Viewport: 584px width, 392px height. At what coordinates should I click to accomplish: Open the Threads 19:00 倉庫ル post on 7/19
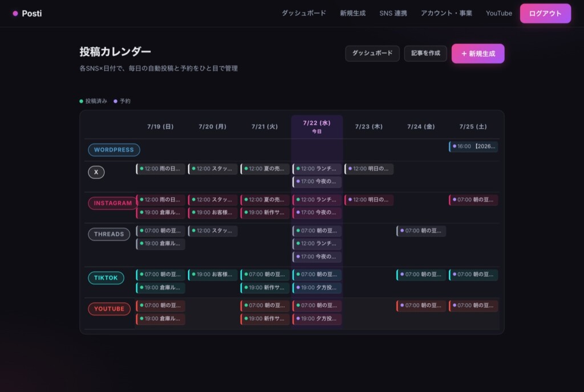[160, 244]
